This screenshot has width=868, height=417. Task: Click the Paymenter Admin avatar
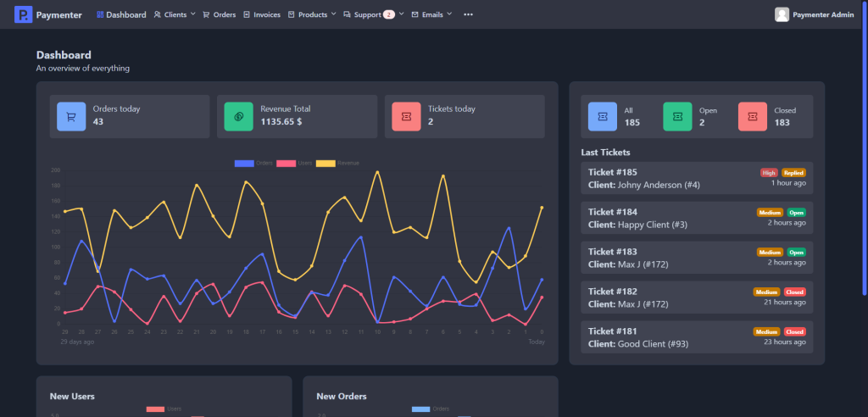[x=782, y=14]
